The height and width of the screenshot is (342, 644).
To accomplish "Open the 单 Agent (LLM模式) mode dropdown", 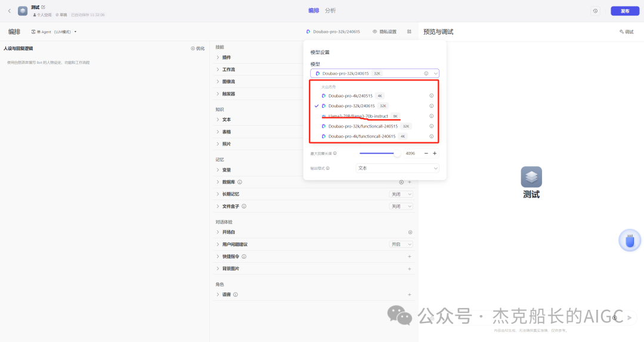I will 54,32.
